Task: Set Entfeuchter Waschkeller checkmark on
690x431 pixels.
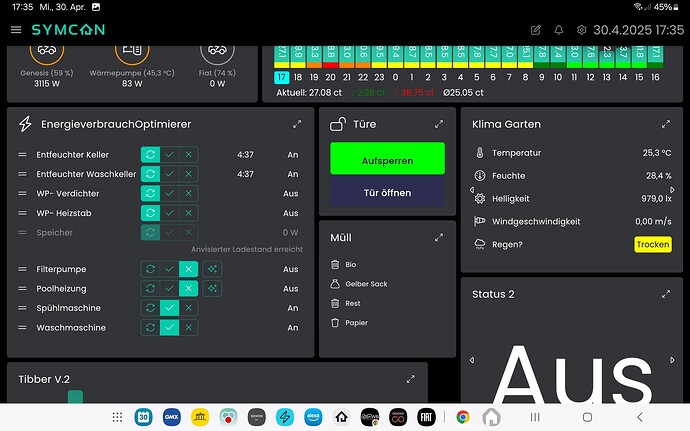Action: point(169,174)
